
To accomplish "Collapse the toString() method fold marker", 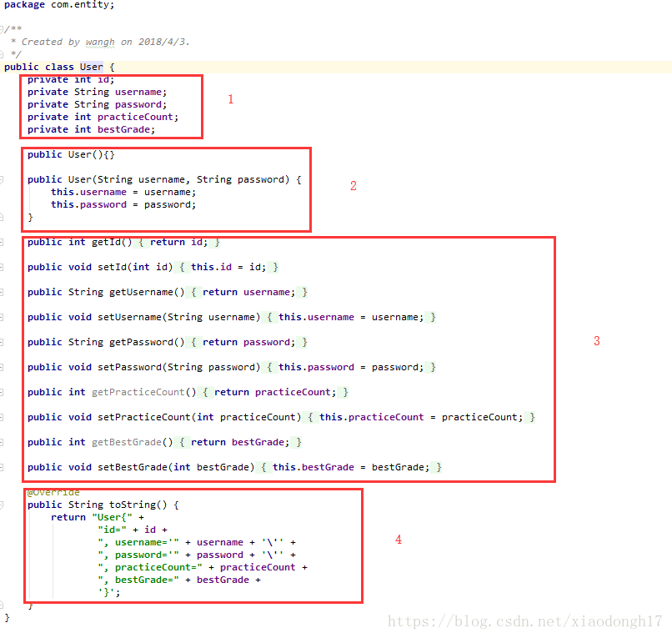I will click(2, 505).
